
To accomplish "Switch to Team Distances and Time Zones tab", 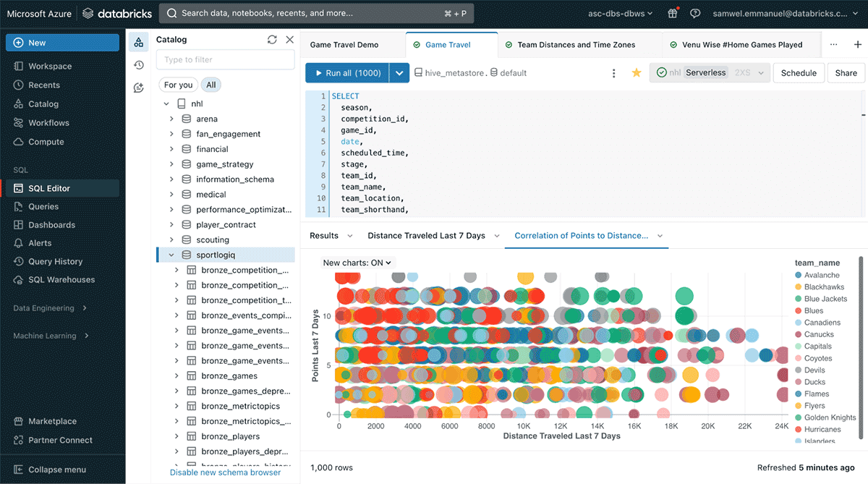I will 576,45.
